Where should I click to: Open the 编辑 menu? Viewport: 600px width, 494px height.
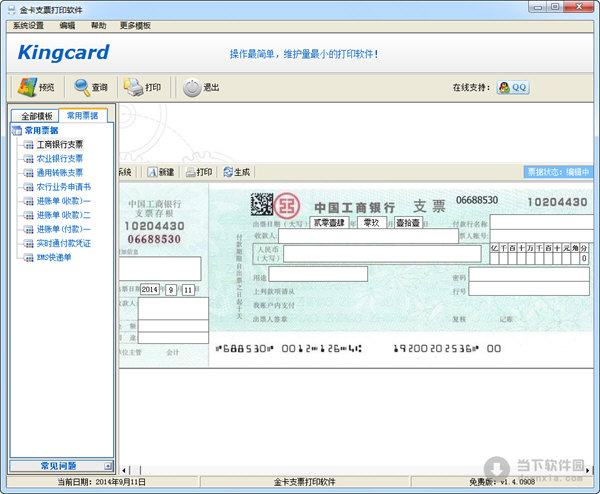(x=67, y=26)
